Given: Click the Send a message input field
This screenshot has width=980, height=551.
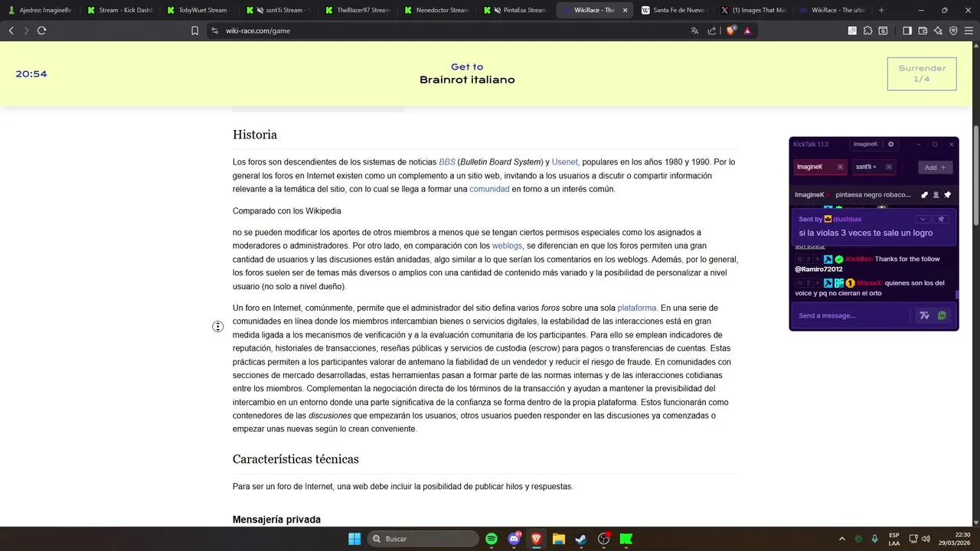Looking at the screenshot, I should click(852, 315).
